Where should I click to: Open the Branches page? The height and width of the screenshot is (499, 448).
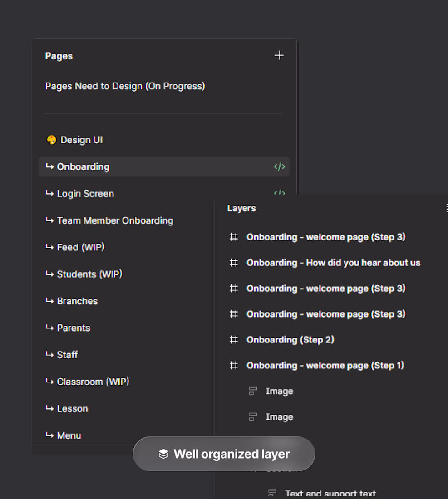77,301
